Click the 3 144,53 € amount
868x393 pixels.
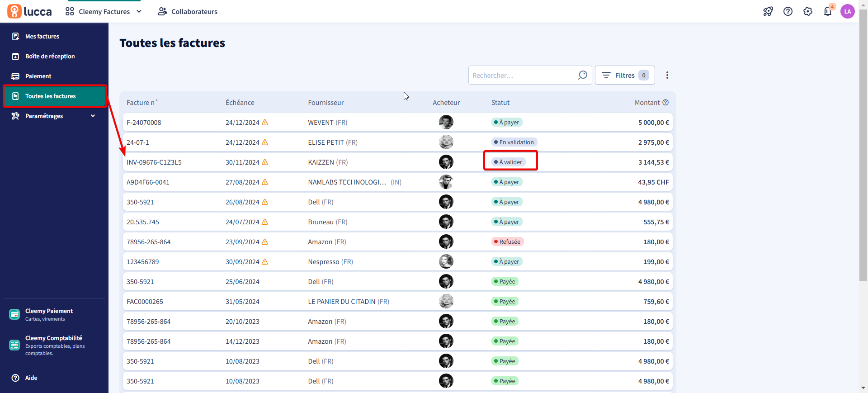click(x=653, y=162)
